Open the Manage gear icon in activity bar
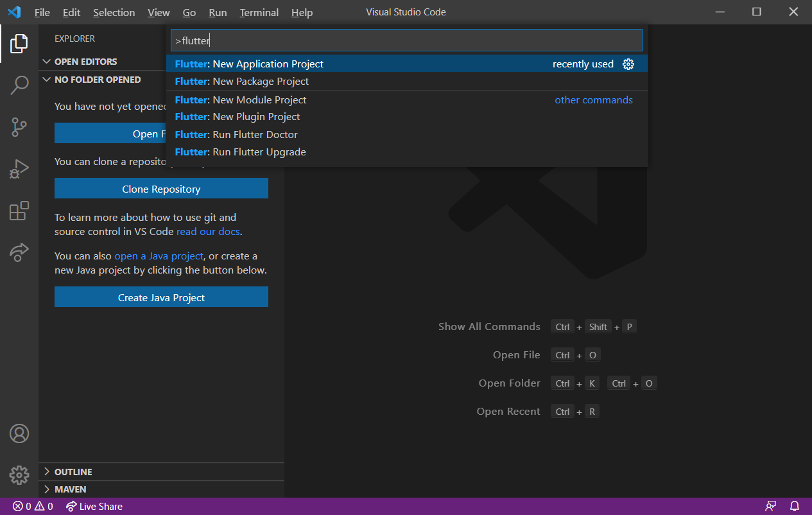Viewport: 812px width, 515px height. tap(19, 475)
